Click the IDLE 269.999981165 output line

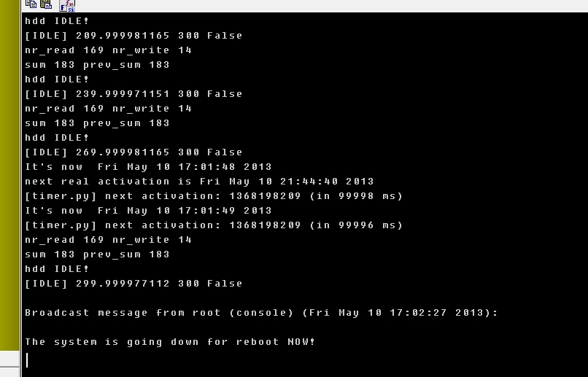[134, 152]
